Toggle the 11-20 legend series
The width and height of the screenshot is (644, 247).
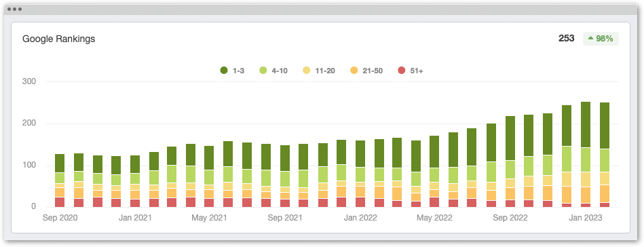point(319,71)
